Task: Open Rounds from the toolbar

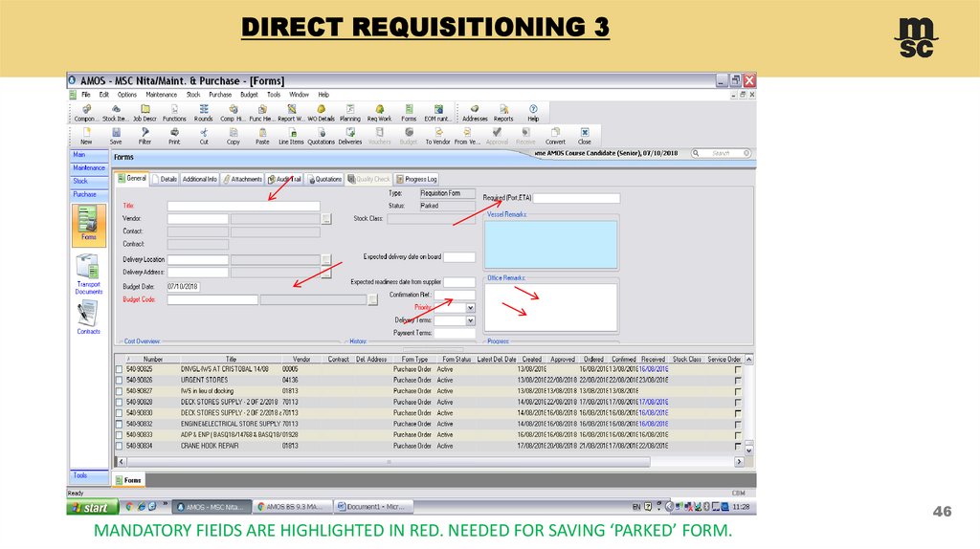Action: tap(204, 113)
